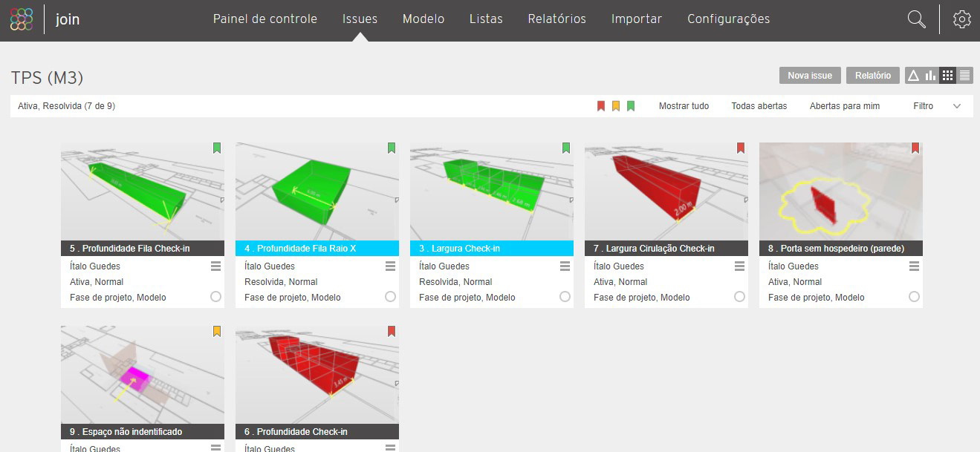Select the grid thumbnail view icon
Image resolution: width=980 pixels, height=452 pixels.
(x=947, y=76)
